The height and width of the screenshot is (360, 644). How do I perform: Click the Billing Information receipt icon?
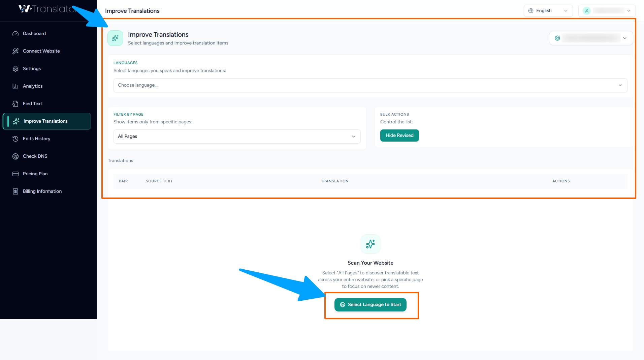click(x=15, y=191)
